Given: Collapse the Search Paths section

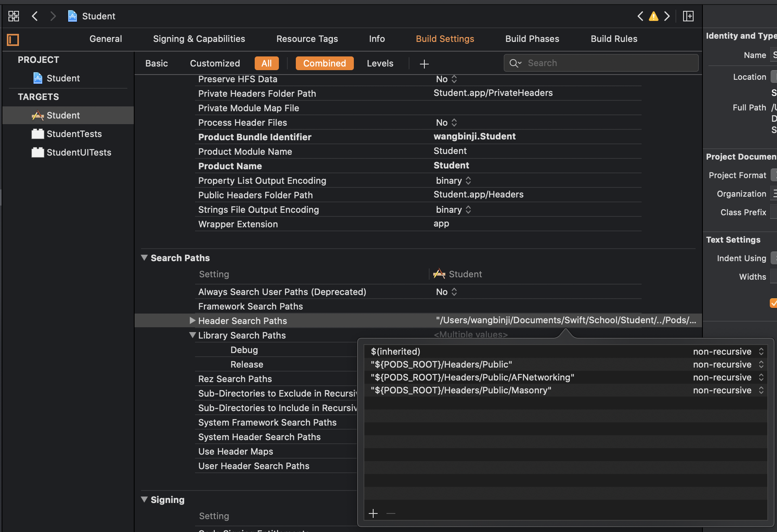Looking at the screenshot, I should pos(144,258).
